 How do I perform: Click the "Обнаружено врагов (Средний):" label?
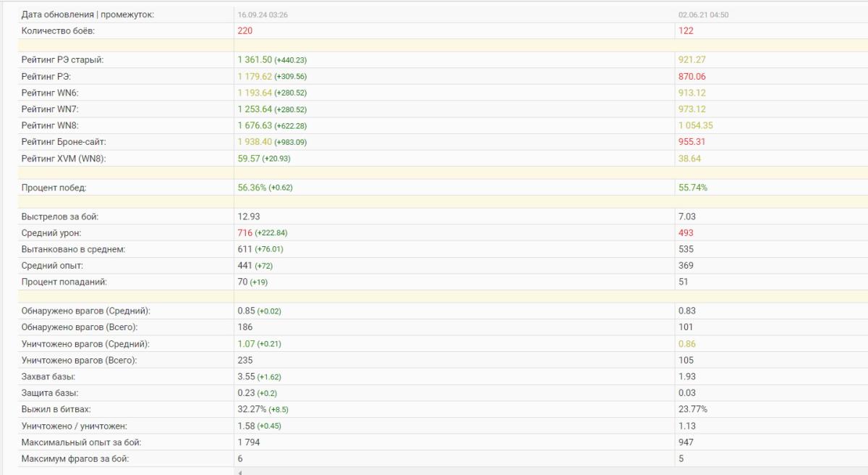tap(85, 311)
